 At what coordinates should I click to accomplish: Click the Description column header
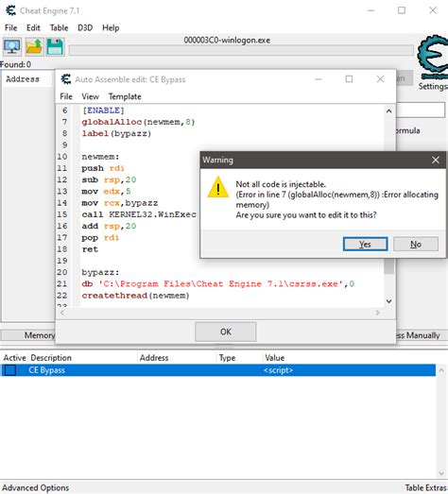click(x=51, y=358)
